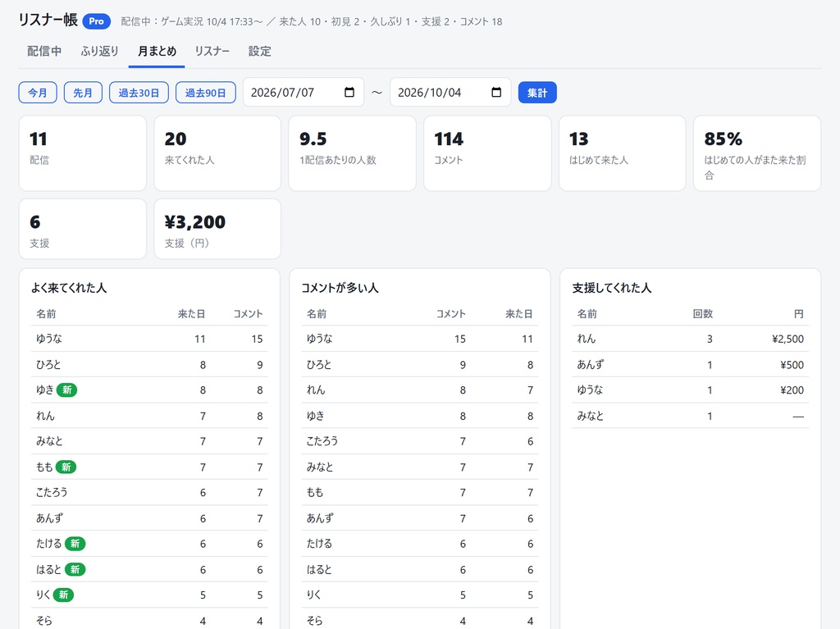The width and height of the screenshot is (840, 629).
Task: Open calendar picker for start date 2026/07/07
Action: tap(349, 92)
